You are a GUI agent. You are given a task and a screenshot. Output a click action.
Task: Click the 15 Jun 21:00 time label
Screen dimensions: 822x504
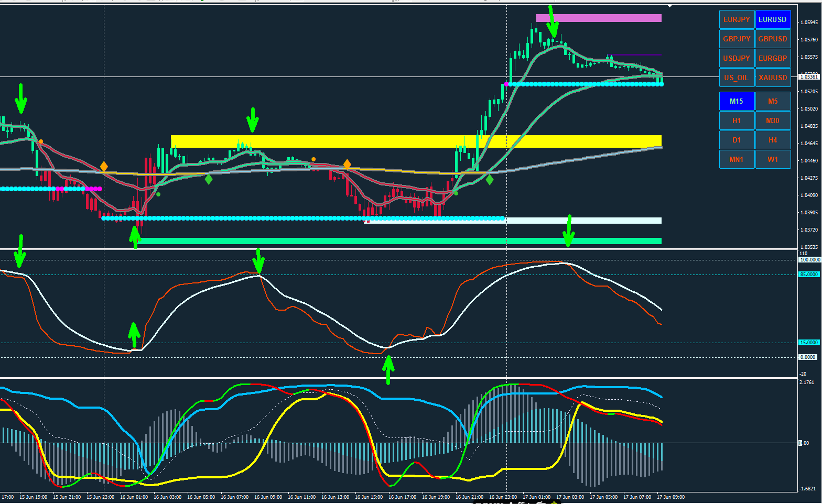pos(67,497)
